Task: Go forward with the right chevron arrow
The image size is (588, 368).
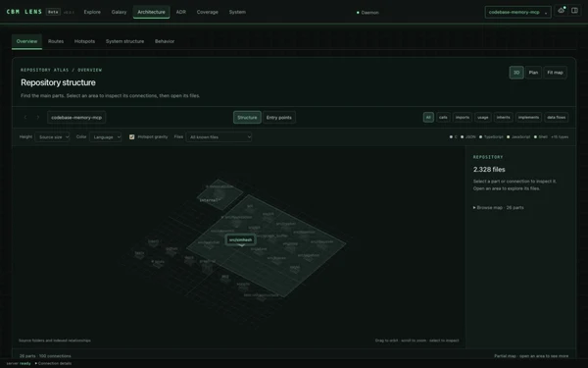Action: pos(38,117)
